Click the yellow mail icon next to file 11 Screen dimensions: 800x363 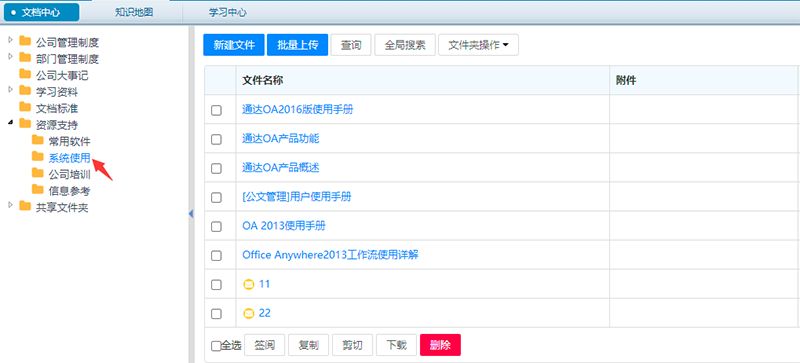(248, 285)
